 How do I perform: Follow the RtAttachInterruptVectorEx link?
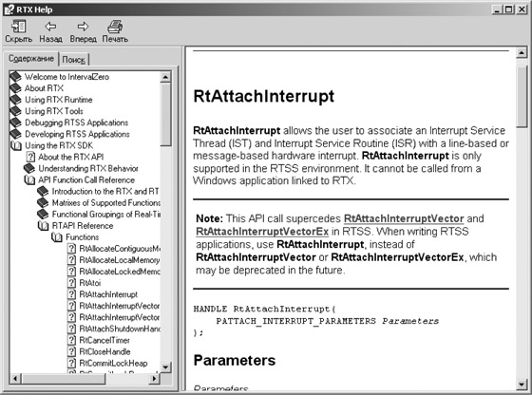[262, 232]
